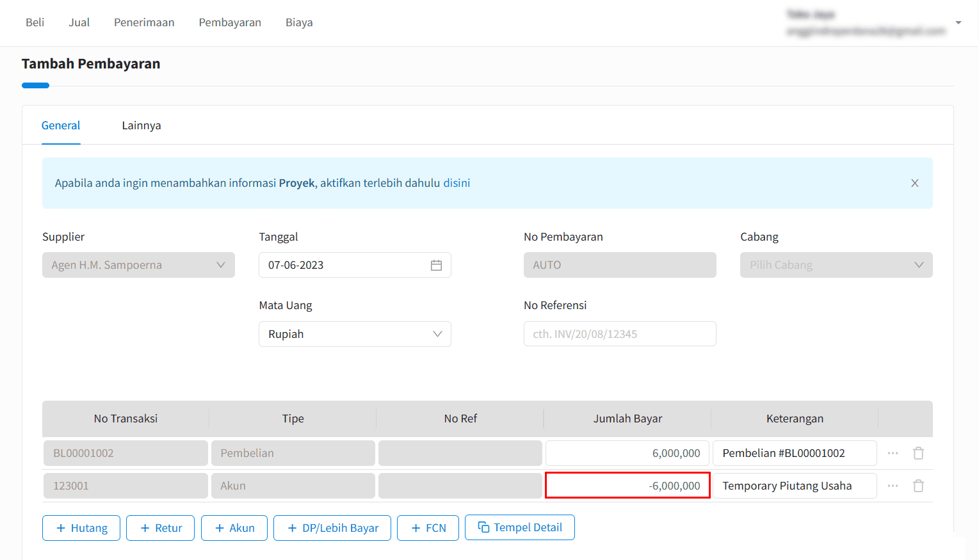Open the Penerimaan menu
Viewport: 979px width, 560px height.
[x=144, y=22]
